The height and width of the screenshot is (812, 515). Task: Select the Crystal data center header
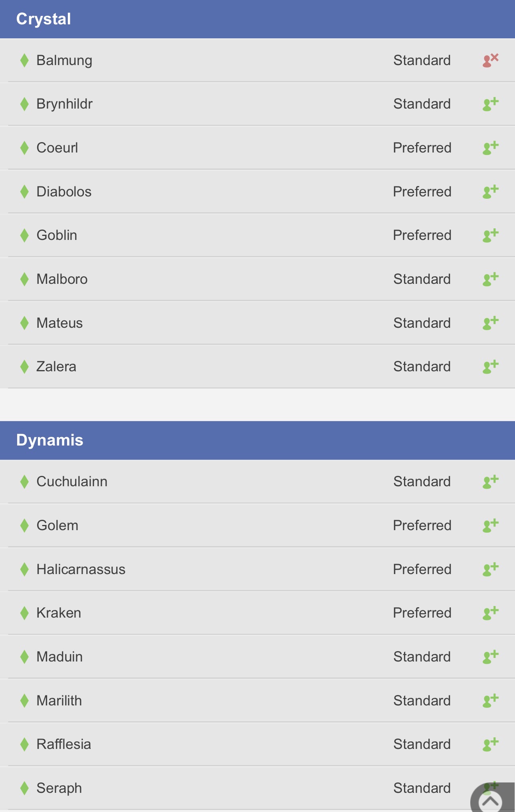(257, 19)
